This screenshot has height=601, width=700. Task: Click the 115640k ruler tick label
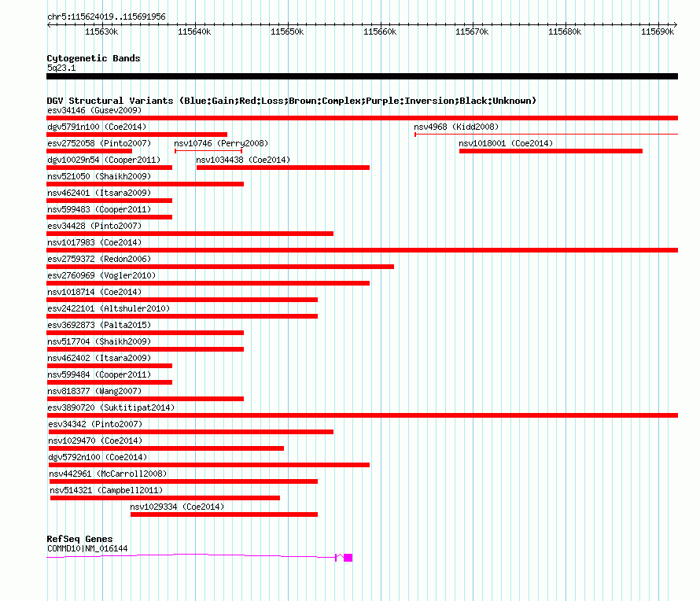(x=194, y=31)
